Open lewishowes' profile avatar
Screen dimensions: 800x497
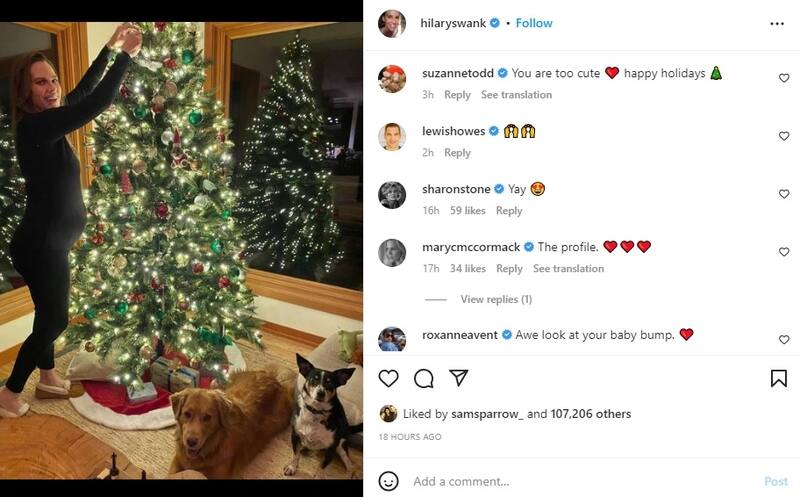392,136
